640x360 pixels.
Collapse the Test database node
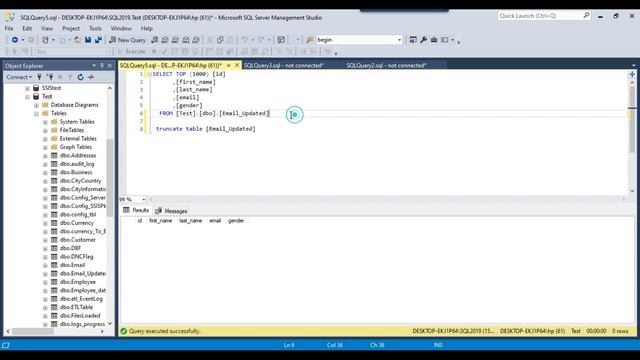(27, 97)
